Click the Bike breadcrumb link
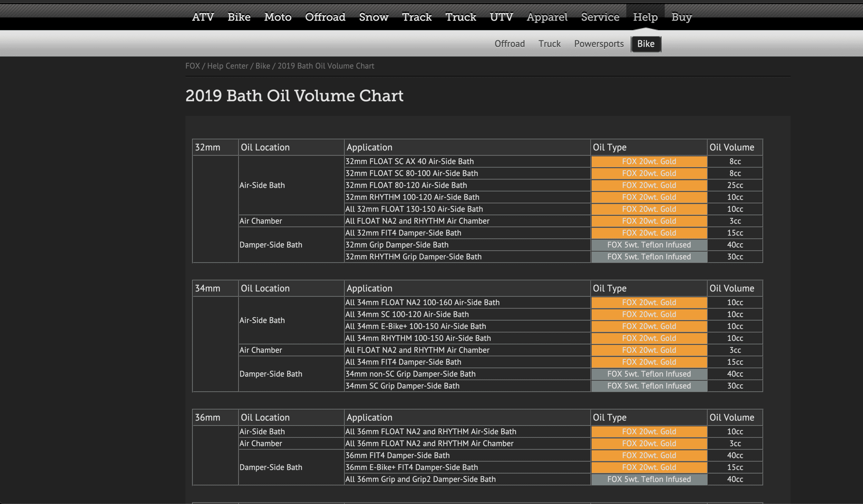Screen dimensions: 863x504 point(262,66)
